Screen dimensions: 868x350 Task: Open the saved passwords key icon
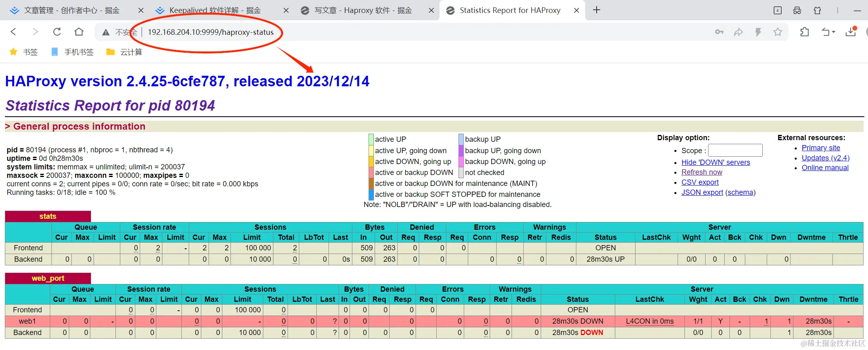(x=719, y=32)
